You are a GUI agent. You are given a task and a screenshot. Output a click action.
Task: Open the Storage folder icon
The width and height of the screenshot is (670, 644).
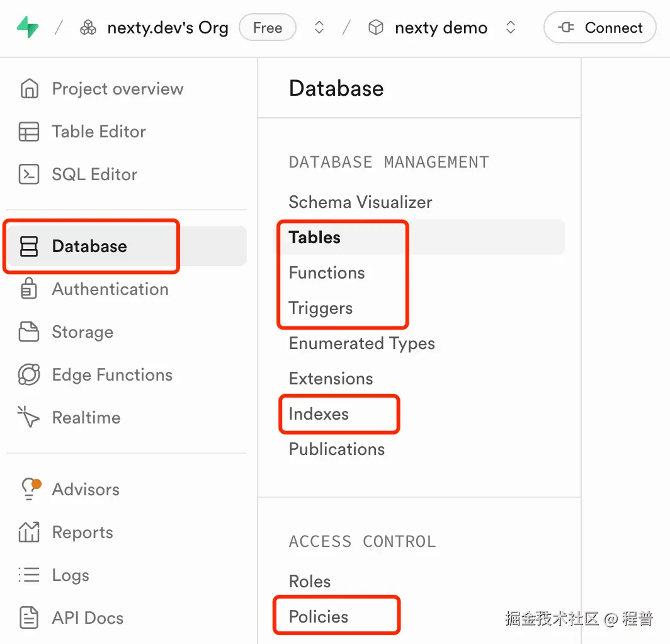tap(29, 332)
